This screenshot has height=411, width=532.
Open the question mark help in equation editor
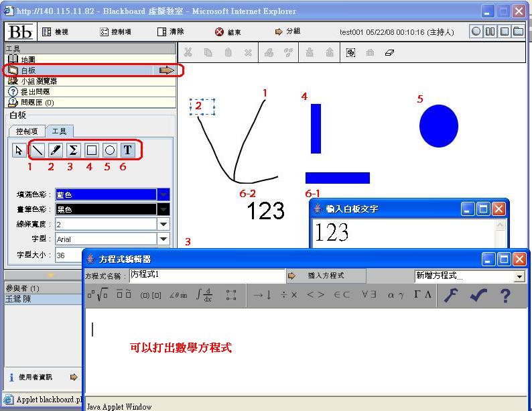pyautogui.click(x=505, y=295)
